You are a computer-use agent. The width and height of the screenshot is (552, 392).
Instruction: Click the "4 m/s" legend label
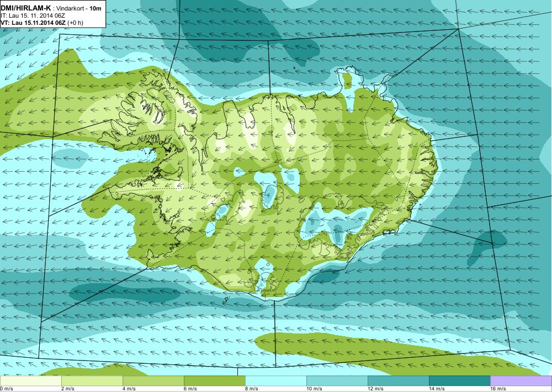coord(129,389)
